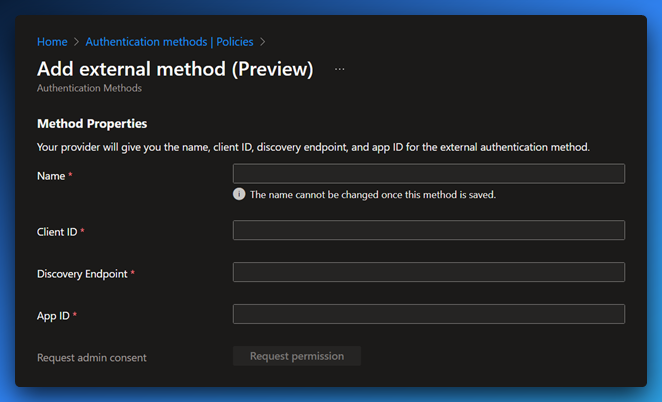The height and width of the screenshot is (402, 662).
Task: Click the Request admin consent label
Action: (x=92, y=358)
